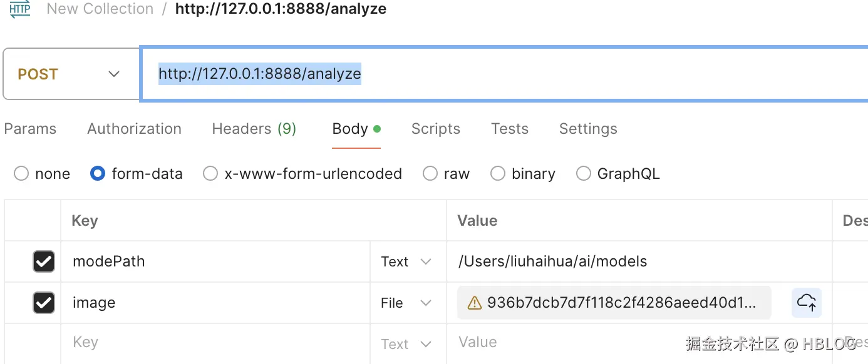This screenshot has height=364, width=868.
Task: Choose x-www-form-urlencoded body type
Action: point(210,173)
